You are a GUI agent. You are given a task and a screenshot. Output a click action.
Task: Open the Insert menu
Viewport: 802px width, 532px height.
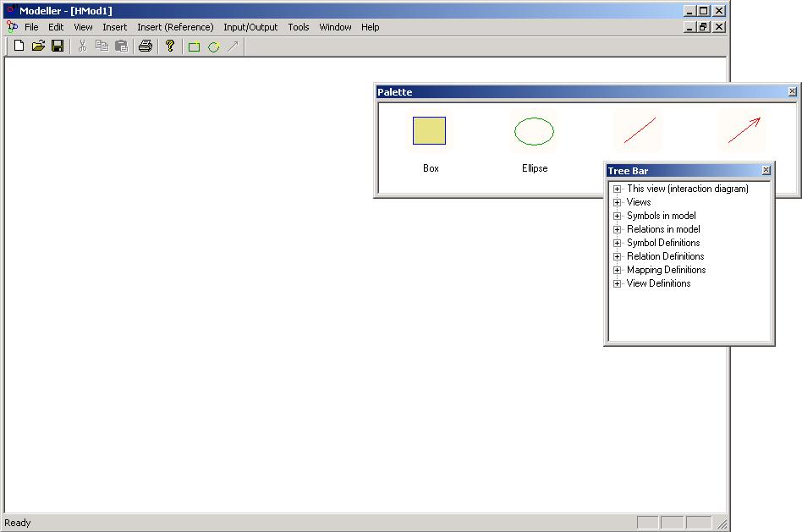click(x=114, y=27)
